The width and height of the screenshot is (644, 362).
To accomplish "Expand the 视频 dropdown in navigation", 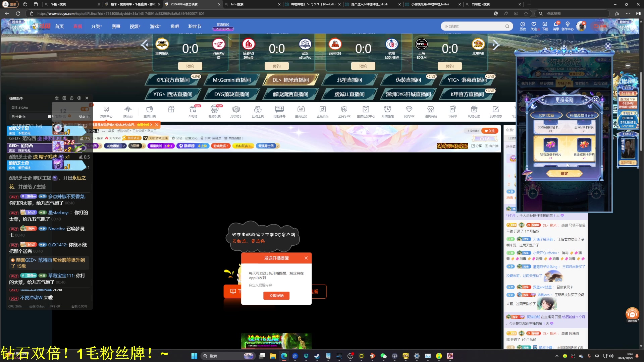I will 135,26.
